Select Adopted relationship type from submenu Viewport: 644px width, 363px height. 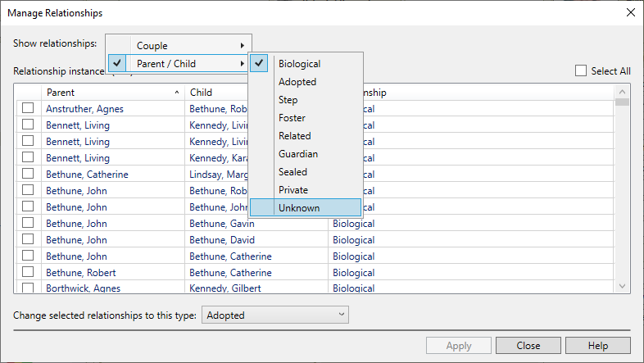[x=297, y=82]
